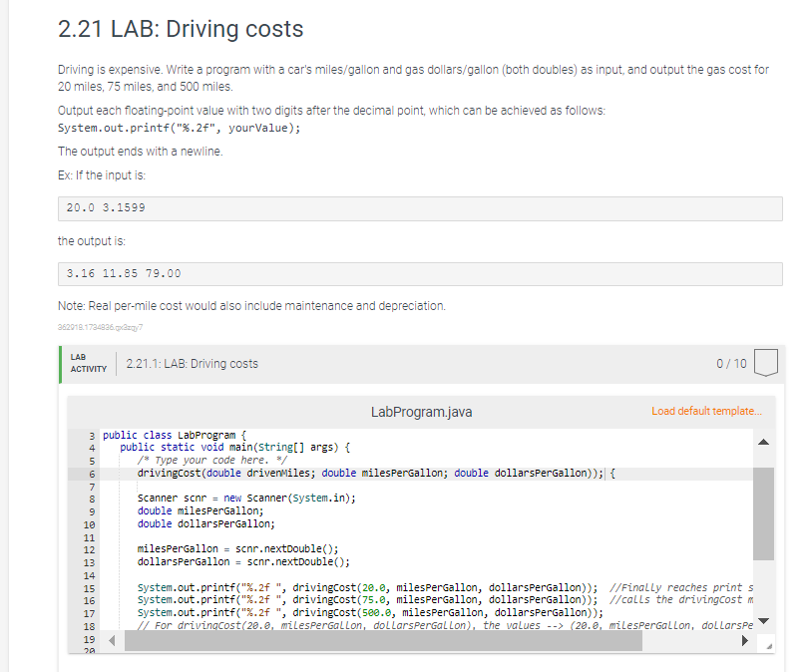The width and height of the screenshot is (809, 672).
Task: Click the left arrow of the horizontal scrollbar
Action: click(x=112, y=639)
